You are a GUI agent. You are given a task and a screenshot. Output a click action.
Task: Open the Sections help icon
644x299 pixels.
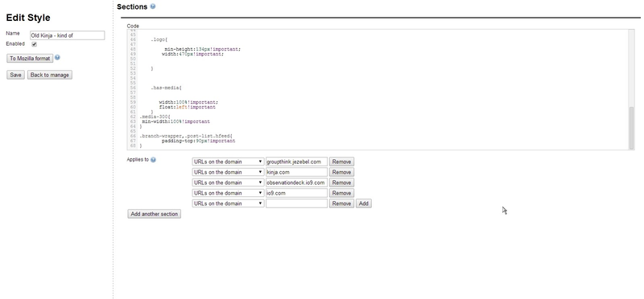[x=153, y=6]
